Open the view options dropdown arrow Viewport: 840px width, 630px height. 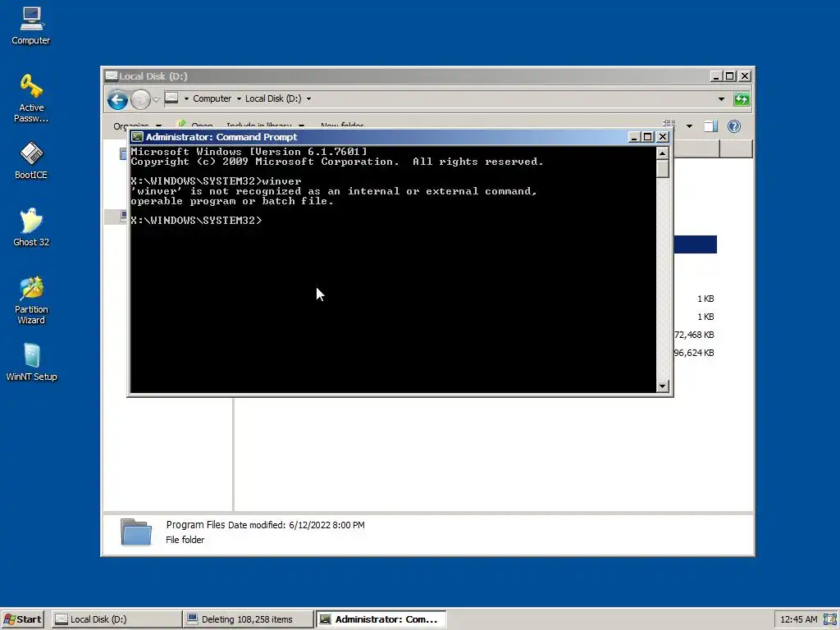[689, 126]
